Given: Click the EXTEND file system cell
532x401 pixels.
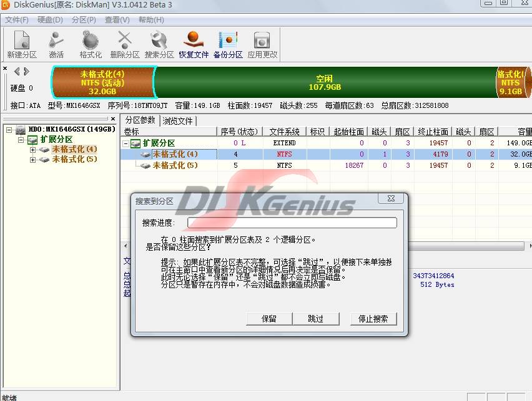Looking at the screenshot, I should [x=284, y=143].
